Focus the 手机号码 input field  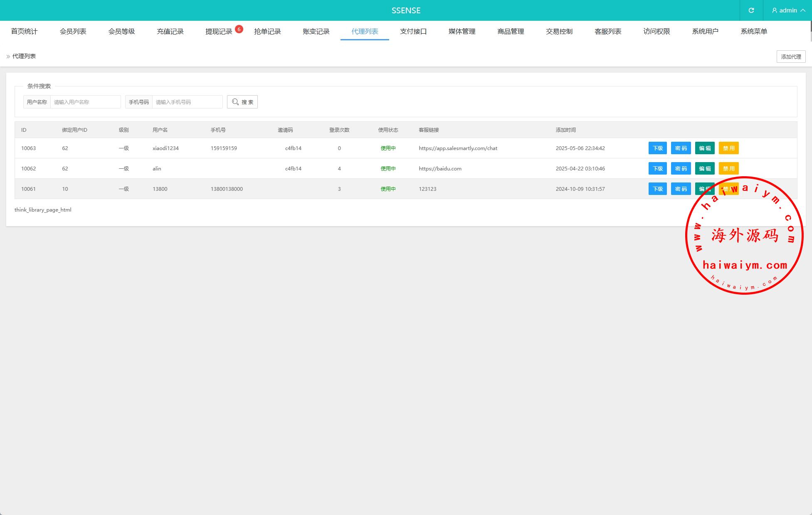187,102
